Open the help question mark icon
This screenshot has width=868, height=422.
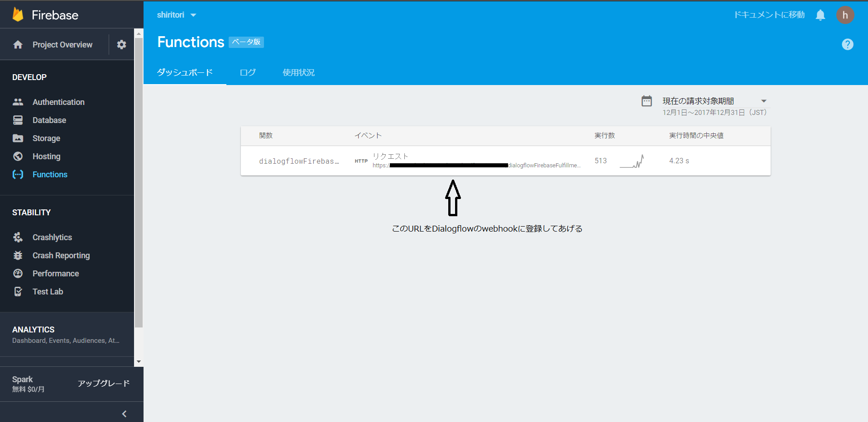click(847, 44)
